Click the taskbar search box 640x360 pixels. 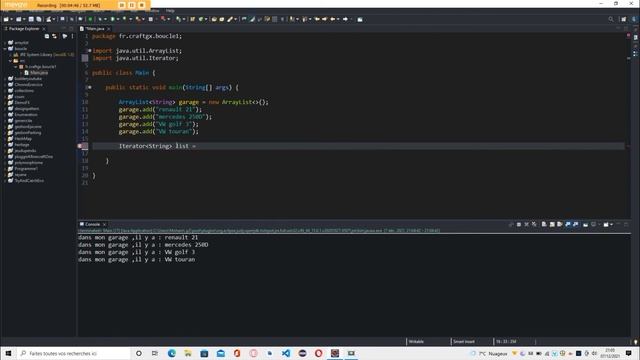(73, 353)
